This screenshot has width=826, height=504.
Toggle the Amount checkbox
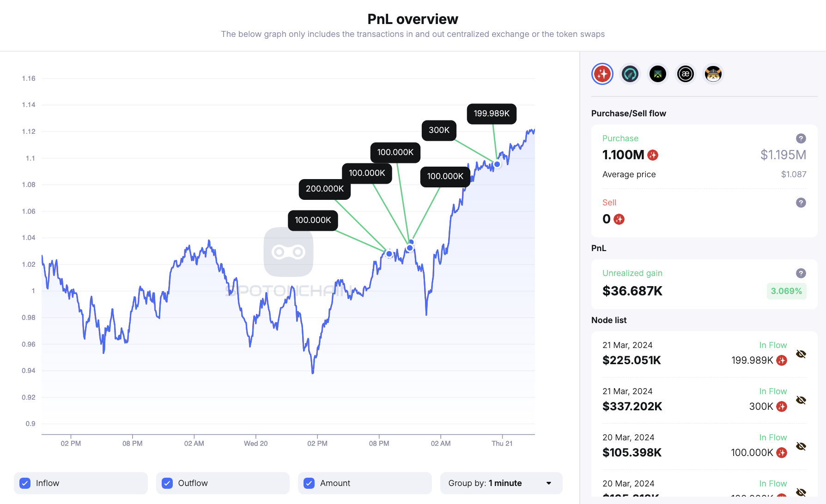click(x=309, y=483)
